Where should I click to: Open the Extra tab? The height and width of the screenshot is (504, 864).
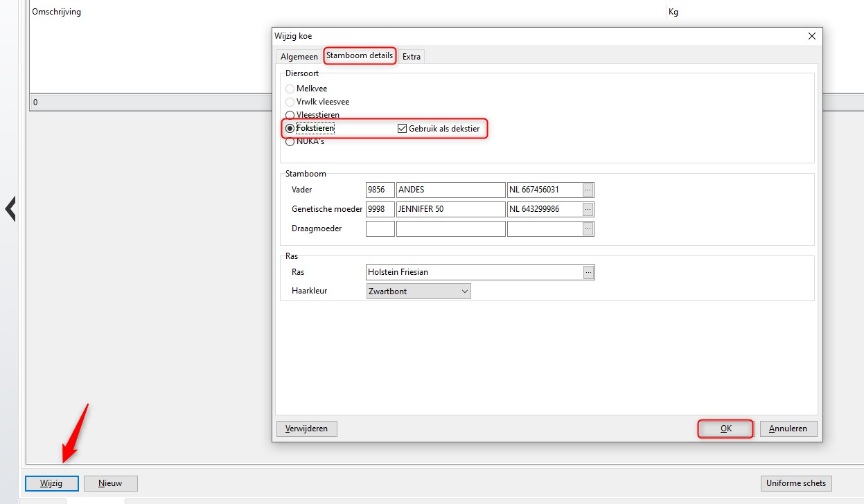[412, 57]
